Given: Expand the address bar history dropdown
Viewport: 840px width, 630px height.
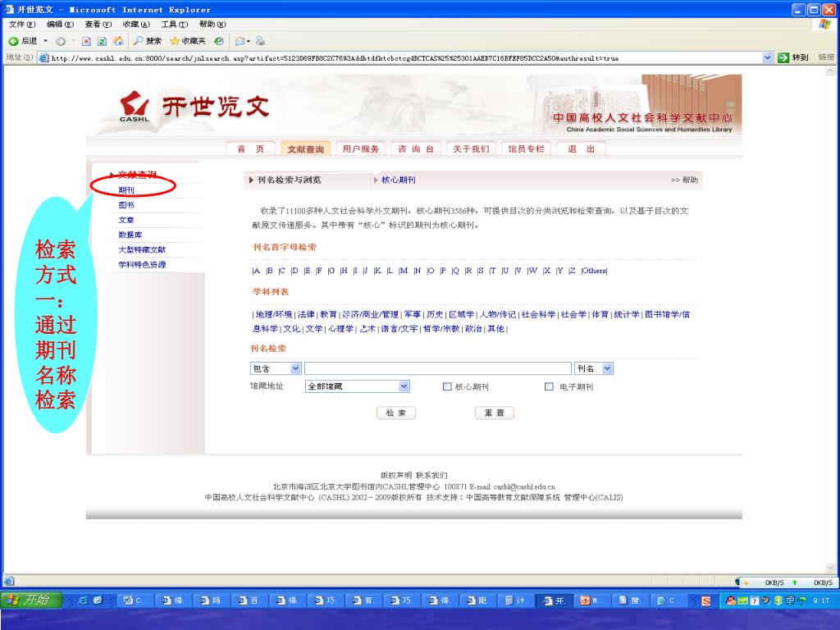Looking at the screenshot, I should (767, 58).
